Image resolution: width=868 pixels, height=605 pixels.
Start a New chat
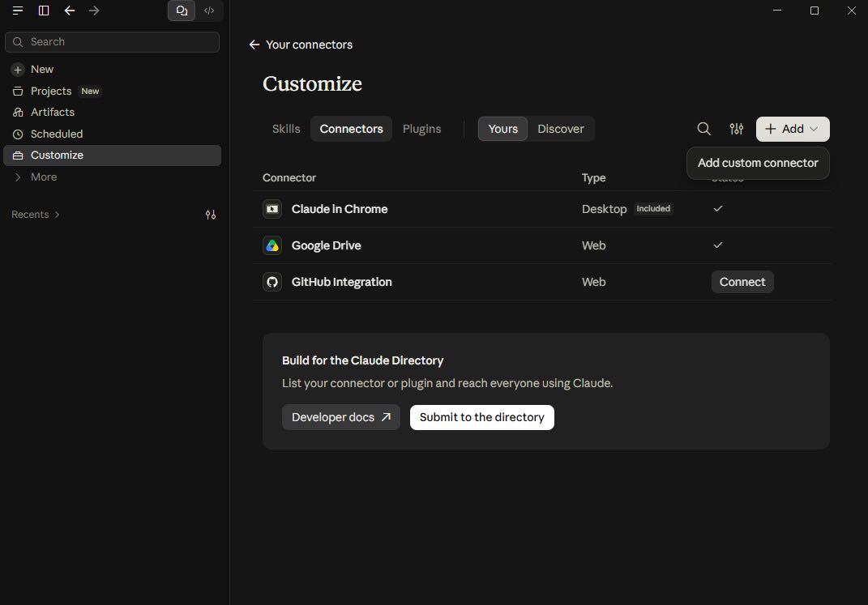click(x=113, y=69)
